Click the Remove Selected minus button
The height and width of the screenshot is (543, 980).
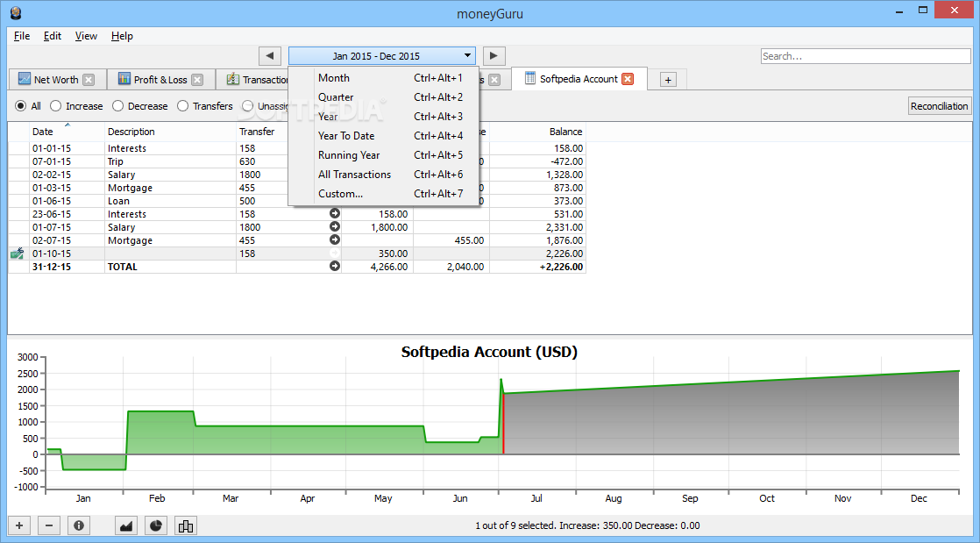49,525
